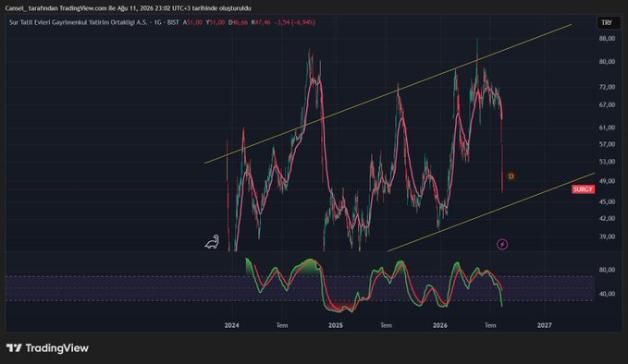Click the 61,00 price axis label
The height and width of the screenshot is (364, 628).
[607, 127]
